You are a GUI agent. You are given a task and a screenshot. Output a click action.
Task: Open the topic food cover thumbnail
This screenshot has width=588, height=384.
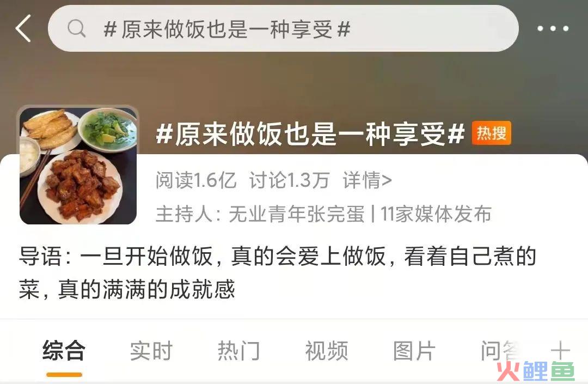78,166
